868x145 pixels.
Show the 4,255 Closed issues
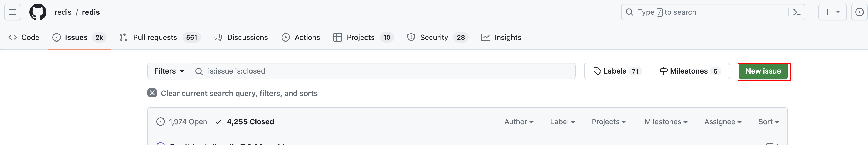coord(245,122)
